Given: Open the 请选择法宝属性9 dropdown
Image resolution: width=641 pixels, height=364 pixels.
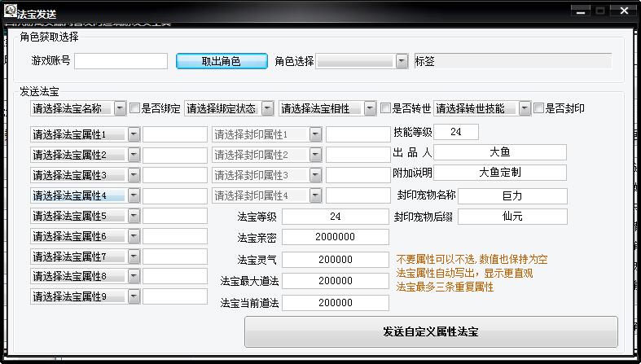Looking at the screenshot, I should [134, 296].
